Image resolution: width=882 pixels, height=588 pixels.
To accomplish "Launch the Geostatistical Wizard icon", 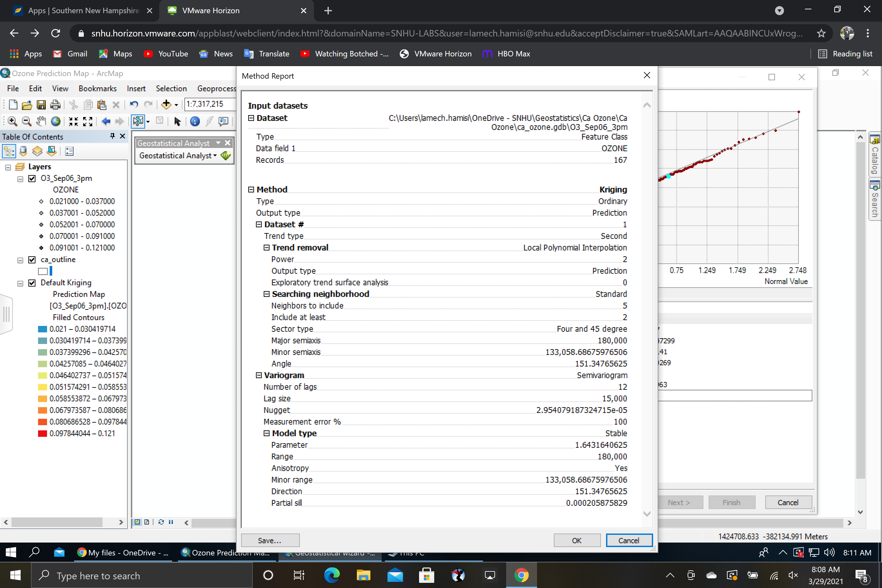I will point(226,155).
